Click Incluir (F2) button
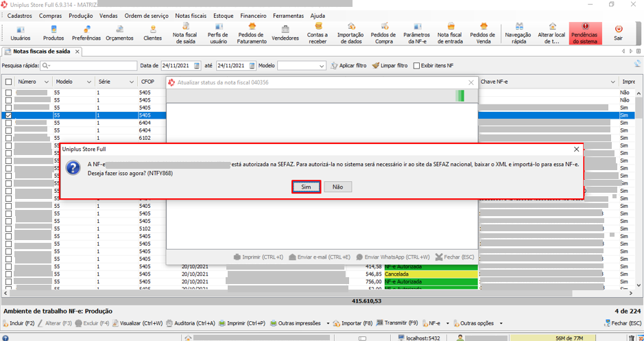644x341 pixels. [19, 323]
